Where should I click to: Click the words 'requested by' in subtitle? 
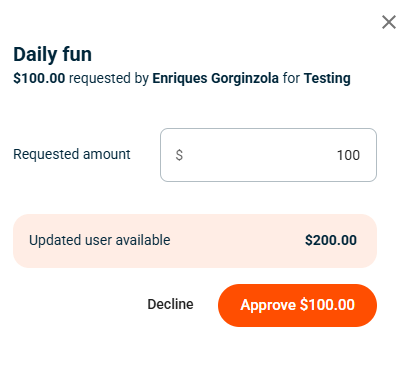pyautogui.click(x=109, y=79)
